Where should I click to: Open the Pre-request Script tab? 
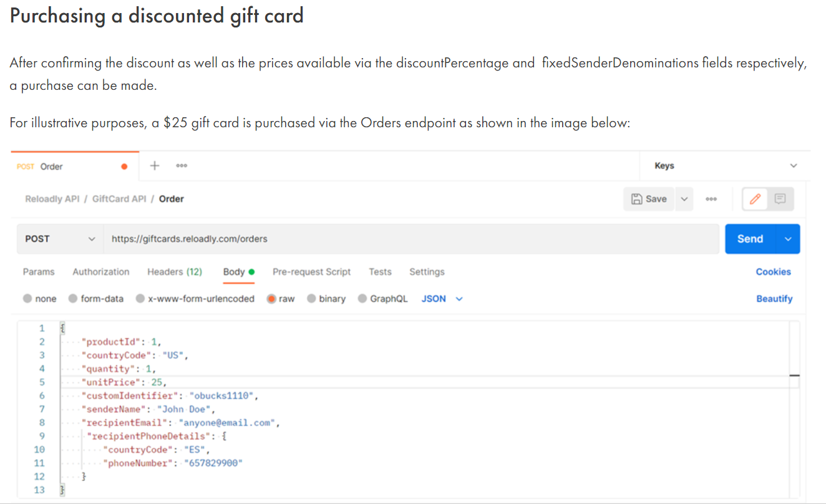[311, 272]
